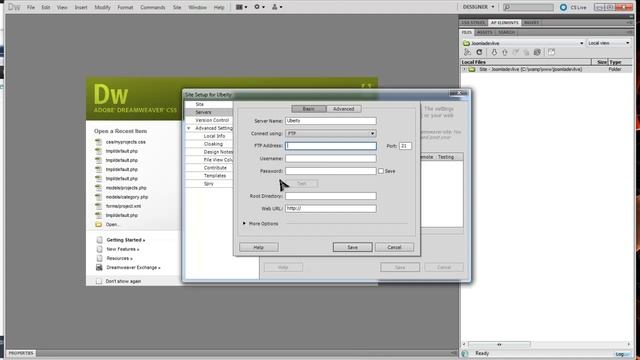Click Help in the server settings dialog
The height and width of the screenshot is (360, 640).
pos(259,247)
